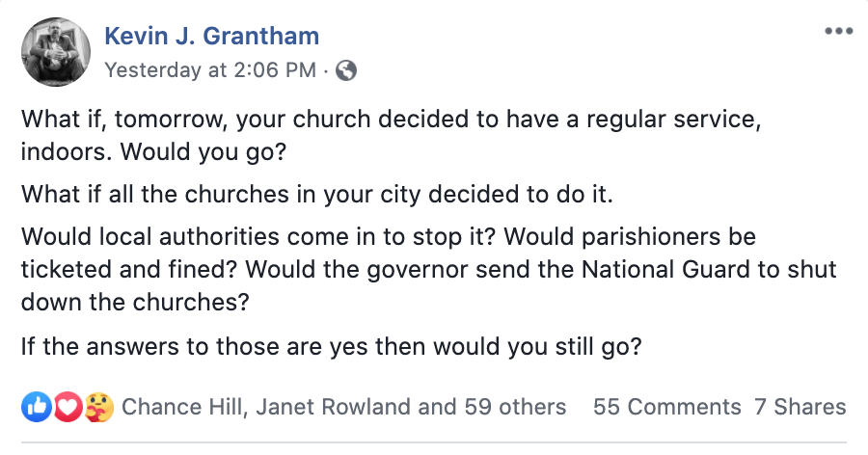Click the divider line below reactions
Screen dimensions: 868x455
click(x=434, y=442)
